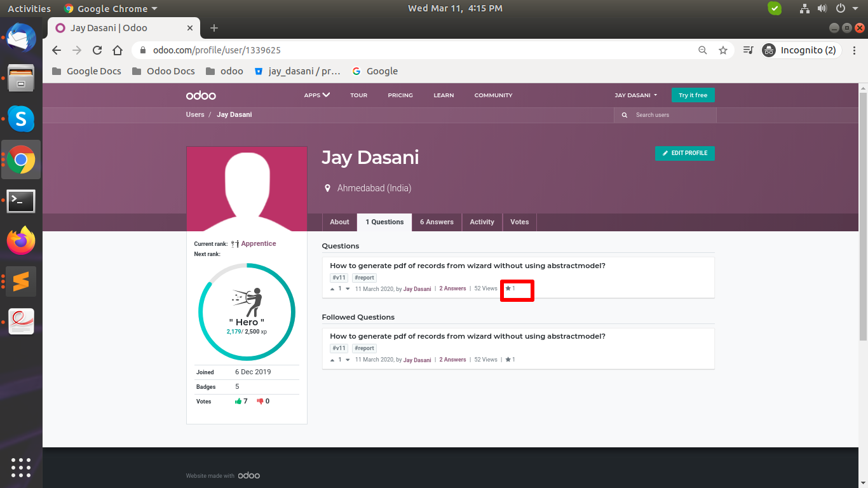
Task: Expand the JAY DASANI account menu
Action: click(635, 95)
